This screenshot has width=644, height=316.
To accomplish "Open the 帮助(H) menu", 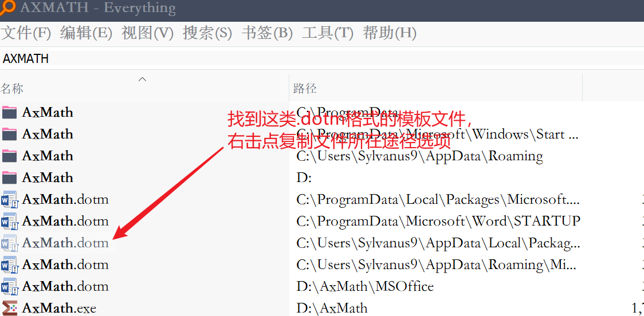I will pyautogui.click(x=390, y=33).
